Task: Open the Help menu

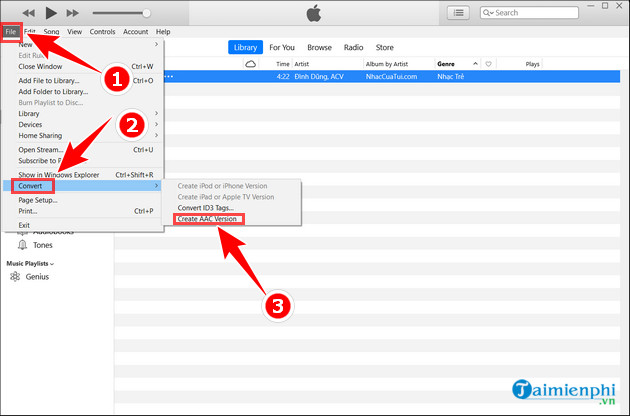Action: tap(163, 32)
